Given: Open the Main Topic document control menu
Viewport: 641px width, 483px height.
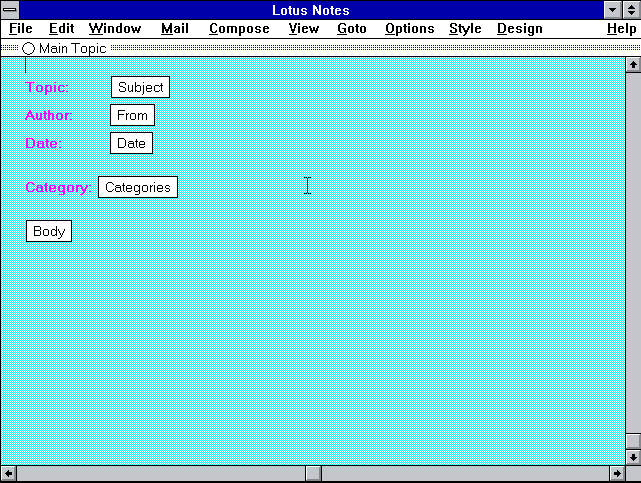Looking at the screenshot, I should [x=10, y=48].
